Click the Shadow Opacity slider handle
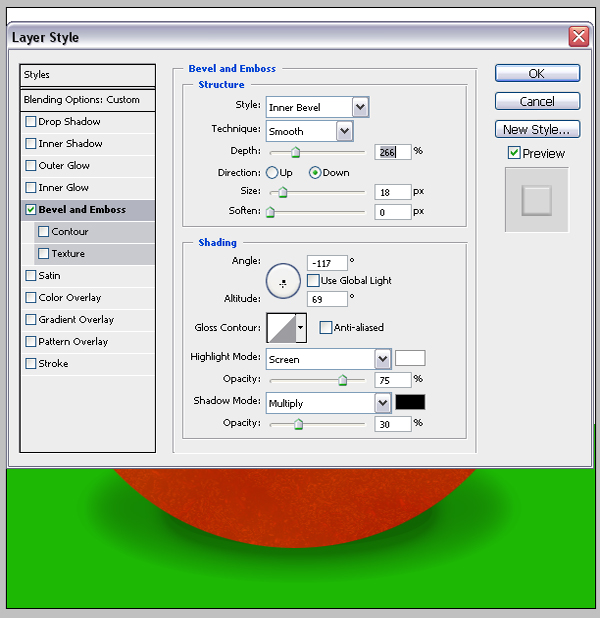The width and height of the screenshot is (600, 618). [298, 424]
